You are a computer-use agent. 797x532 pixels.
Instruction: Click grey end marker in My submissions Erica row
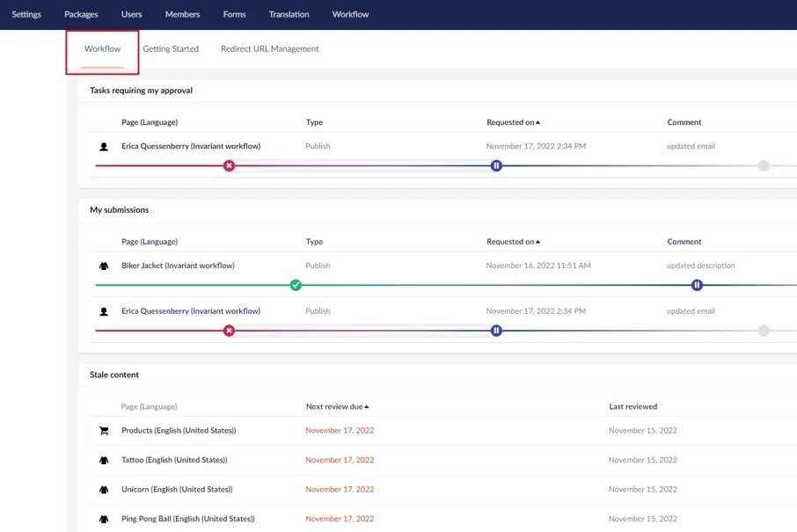click(x=764, y=331)
